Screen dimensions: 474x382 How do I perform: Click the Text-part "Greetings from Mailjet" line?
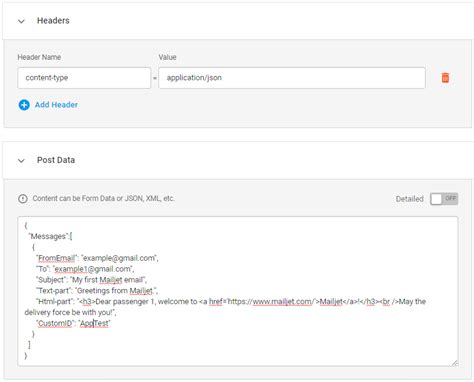116,290
